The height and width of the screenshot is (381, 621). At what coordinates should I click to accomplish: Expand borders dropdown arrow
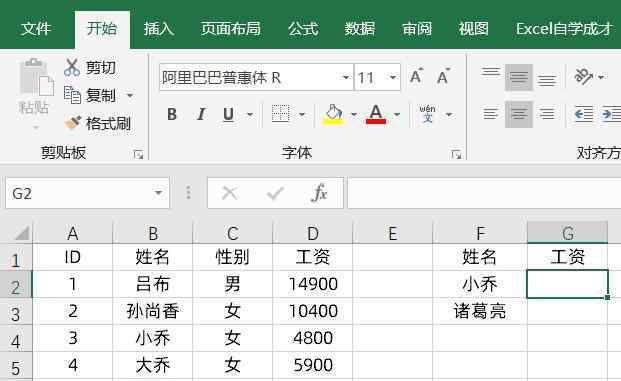[x=302, y=115]
